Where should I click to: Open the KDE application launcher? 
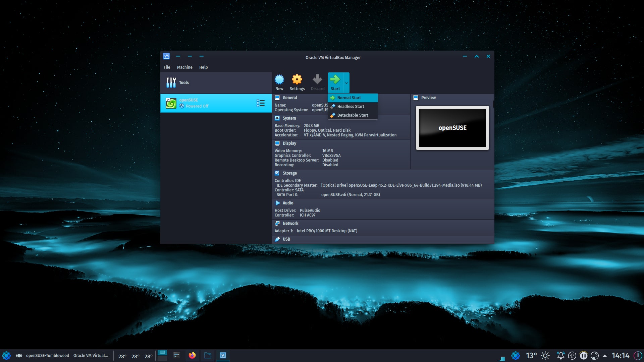(x=6, y=356)
